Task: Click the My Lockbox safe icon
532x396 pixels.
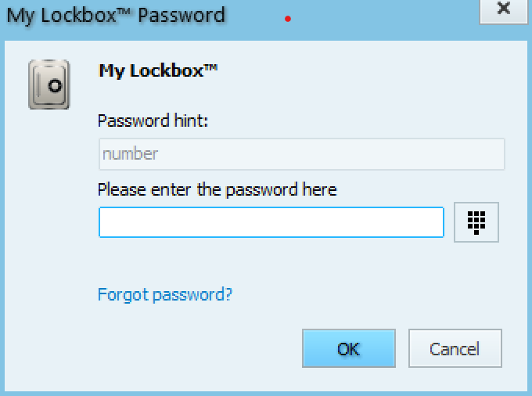Action: [49, 85]
